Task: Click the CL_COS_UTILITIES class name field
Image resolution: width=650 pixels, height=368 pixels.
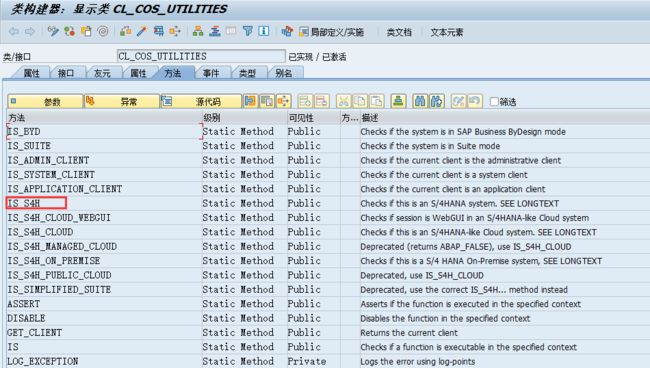Action: [201, 56]
